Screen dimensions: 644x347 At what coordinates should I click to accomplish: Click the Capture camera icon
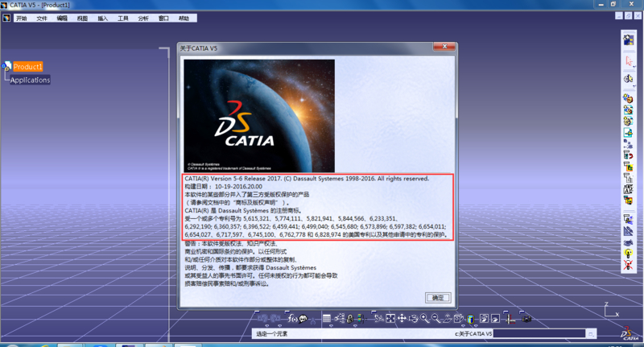(527, 319)
